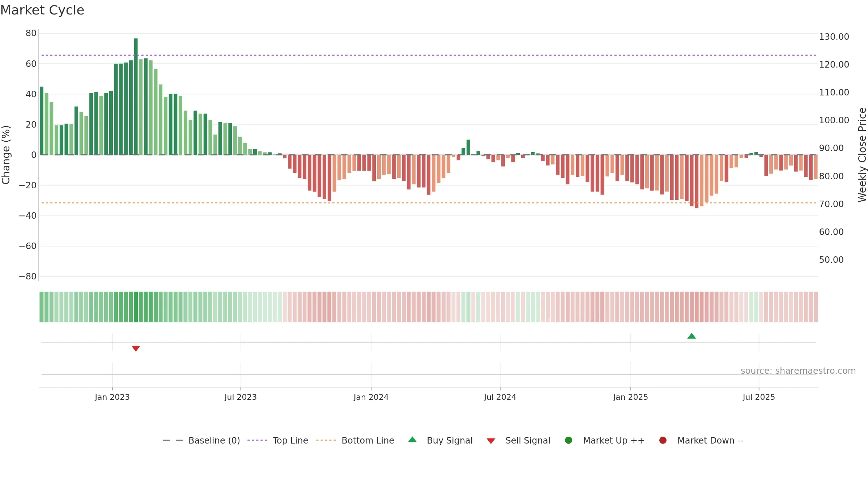Click the −80 tick on the Change axis
The height and width of the screenshot is (488, 868).
click(x=28, y=277)
